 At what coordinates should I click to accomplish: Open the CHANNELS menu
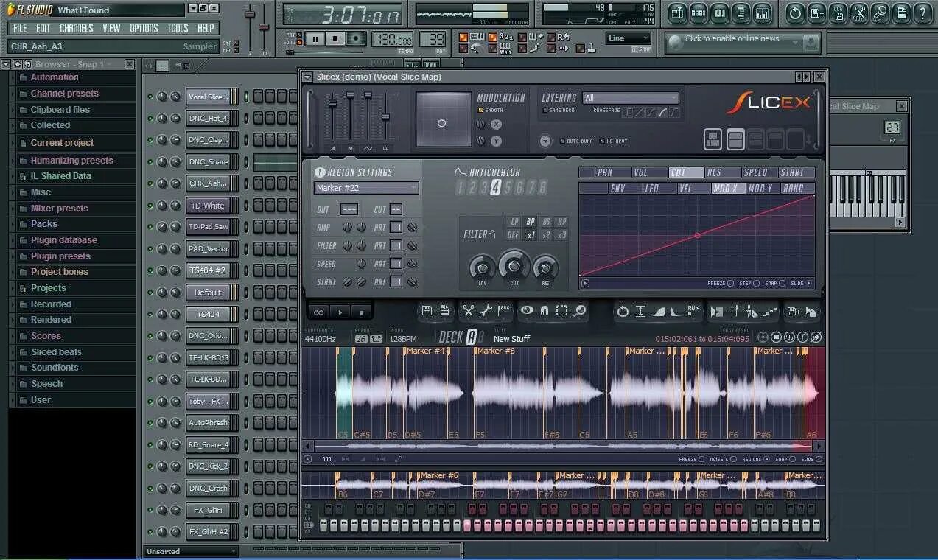[x=77, y=28]
